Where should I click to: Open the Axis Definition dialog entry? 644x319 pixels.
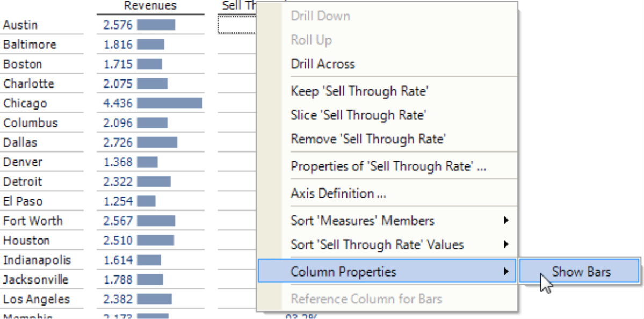[338, 193]
